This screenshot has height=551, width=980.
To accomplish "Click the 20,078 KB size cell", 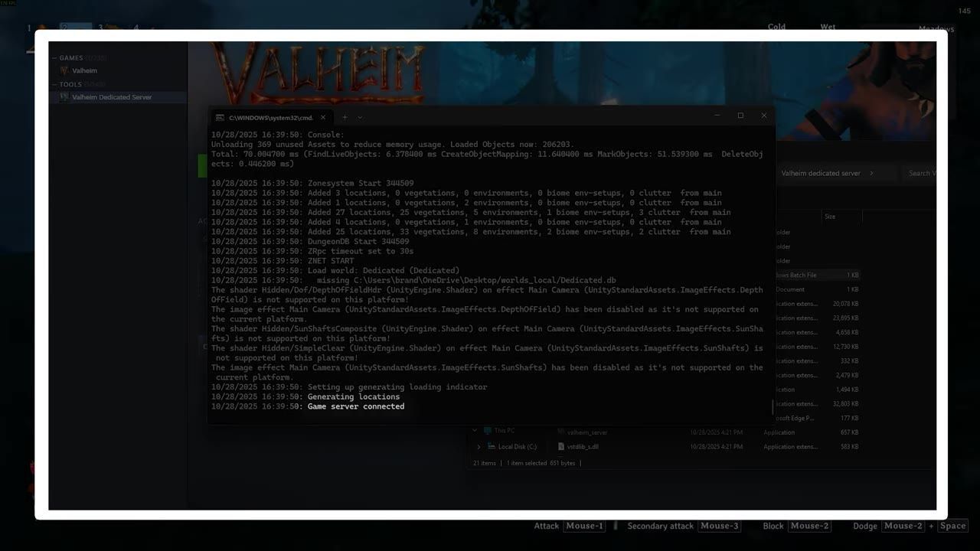I will (x=847, y=304).
